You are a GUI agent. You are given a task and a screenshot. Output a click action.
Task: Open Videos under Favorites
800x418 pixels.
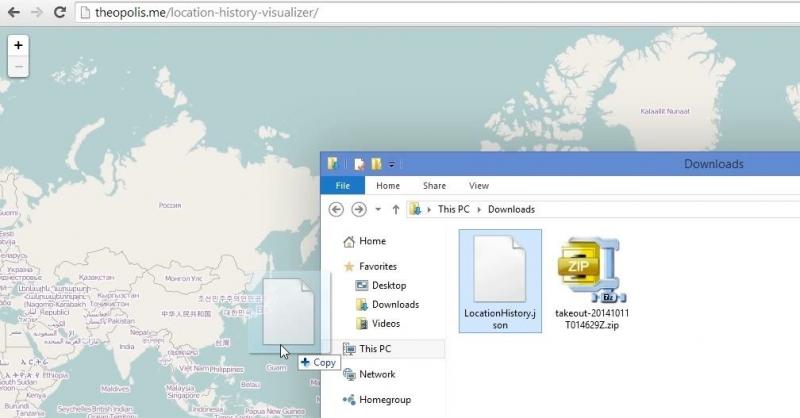coord(386,324)
